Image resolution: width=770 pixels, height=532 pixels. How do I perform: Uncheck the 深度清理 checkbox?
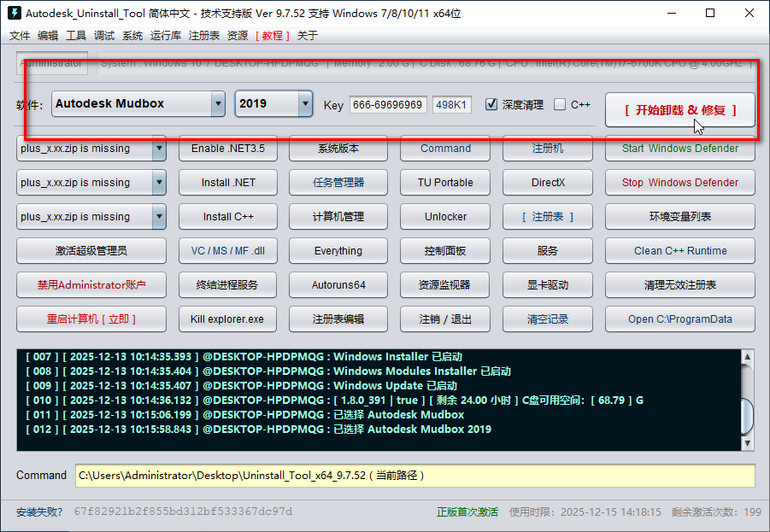[x=491, y=104]
